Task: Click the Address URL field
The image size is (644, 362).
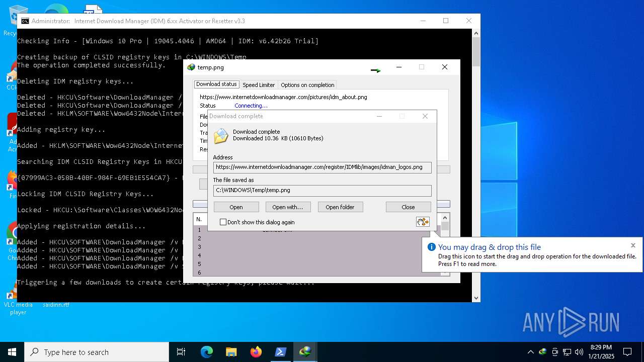Action: pos(322,167)
